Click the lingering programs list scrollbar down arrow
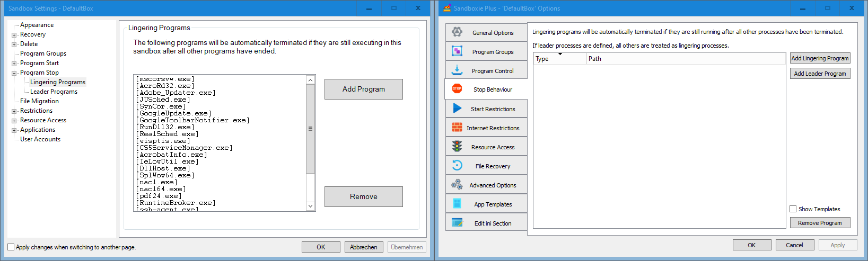 [x=311, y=206]
